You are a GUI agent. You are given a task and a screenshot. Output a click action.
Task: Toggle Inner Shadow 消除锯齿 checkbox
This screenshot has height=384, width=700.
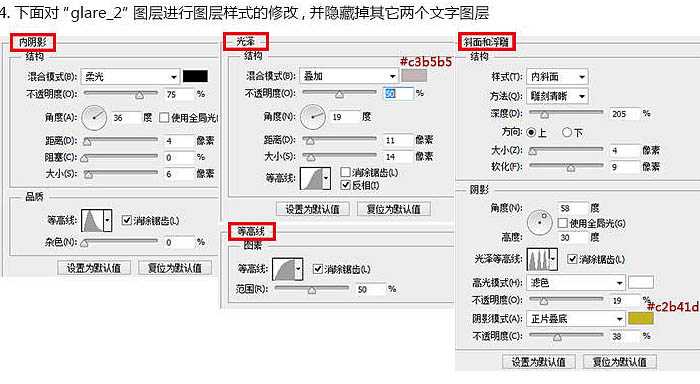(127, 220)
